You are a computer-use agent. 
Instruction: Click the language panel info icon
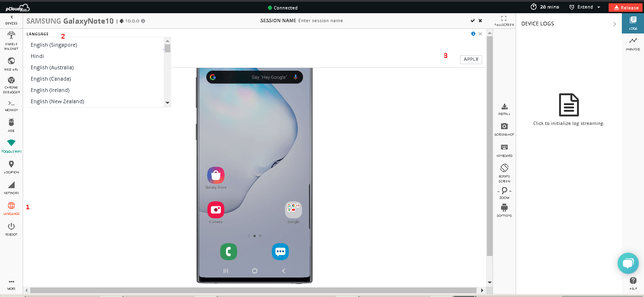coord(473,34)
